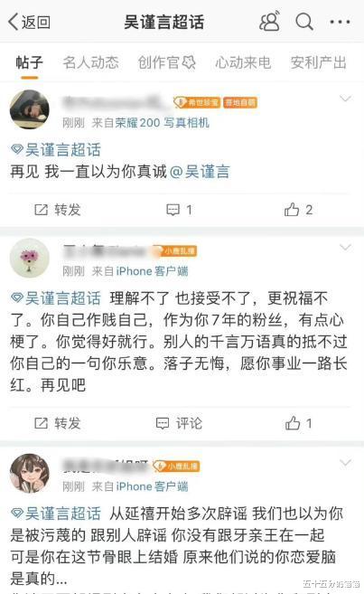This screenshot has width=364, height=594.
Task: Switch to the 安利产出 tab
Action: (x=319, y=62)
